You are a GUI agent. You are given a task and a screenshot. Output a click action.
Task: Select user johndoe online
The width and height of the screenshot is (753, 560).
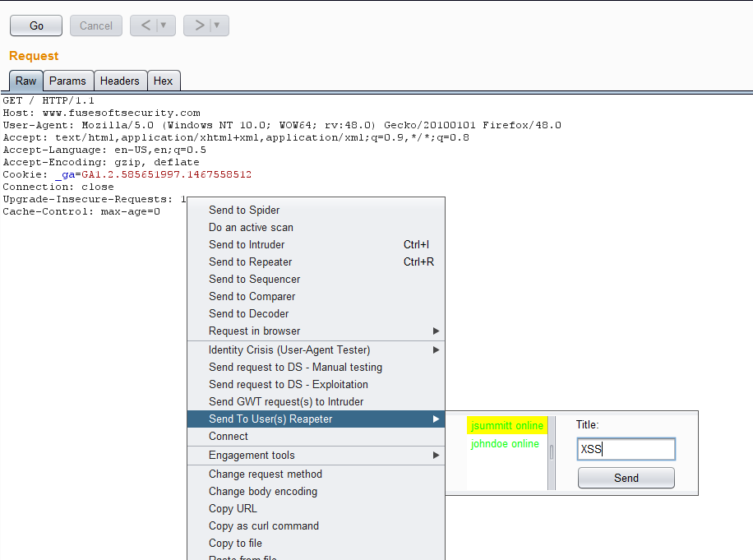pyautogui.click(x=505, y=444)
